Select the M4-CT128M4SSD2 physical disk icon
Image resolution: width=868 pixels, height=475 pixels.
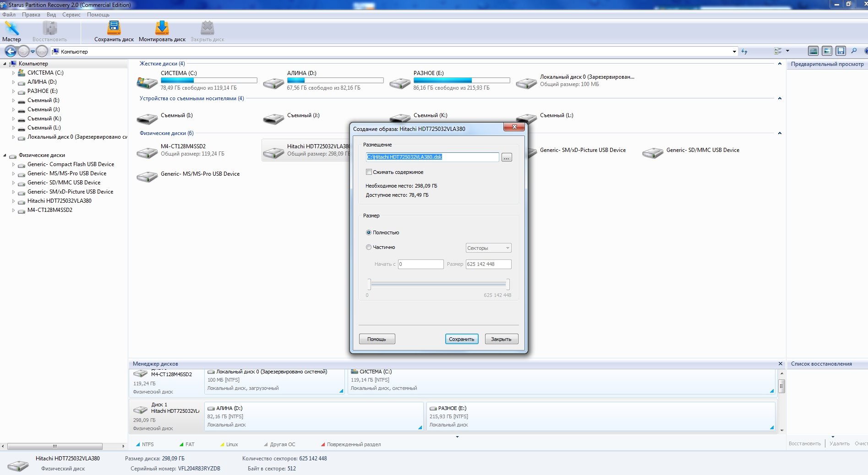pyautogui.click(x=147, y=152)
